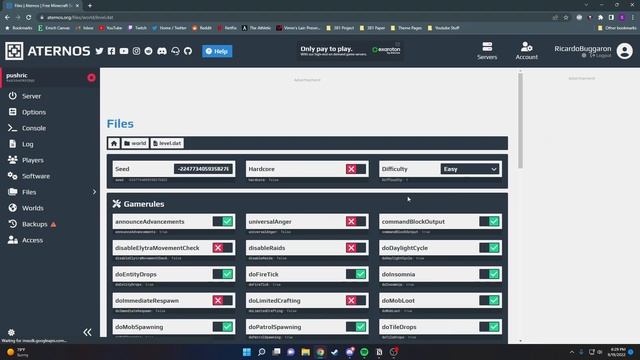
Task: Expand the Files sidebar arrow
Action: click(94, 192)
